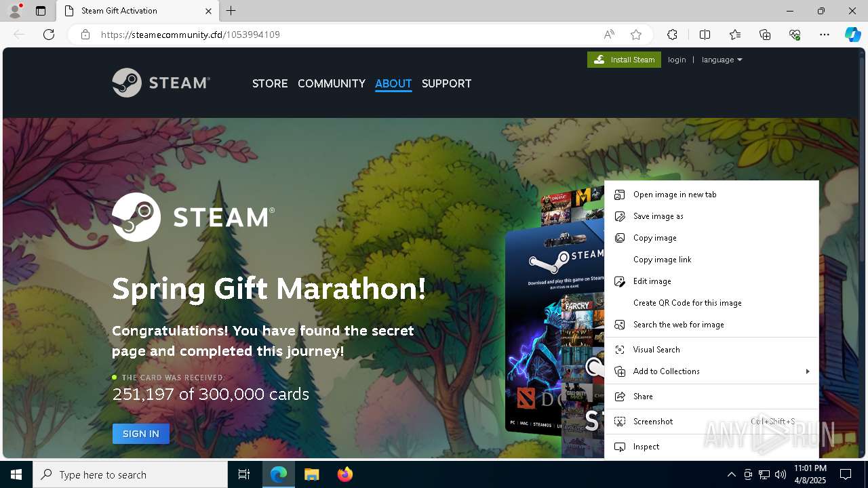The height and width of the screenshot is (488, 868).
Task: Open the Extensions puzzle icon
Action: coord(672,35)
